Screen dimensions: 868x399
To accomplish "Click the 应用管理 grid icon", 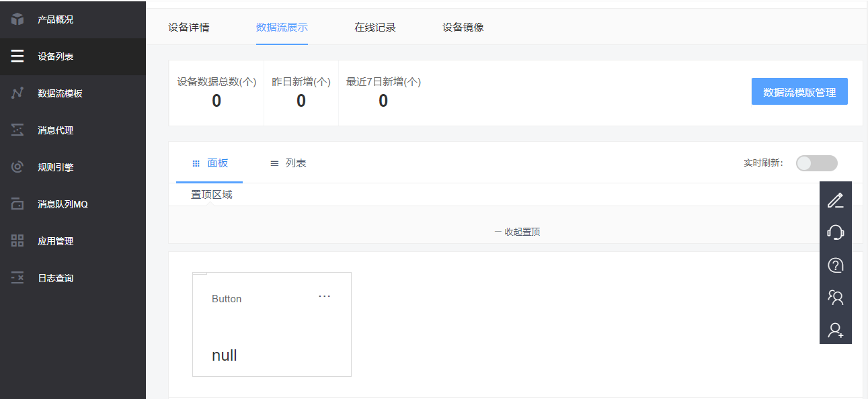I will 17,241.
